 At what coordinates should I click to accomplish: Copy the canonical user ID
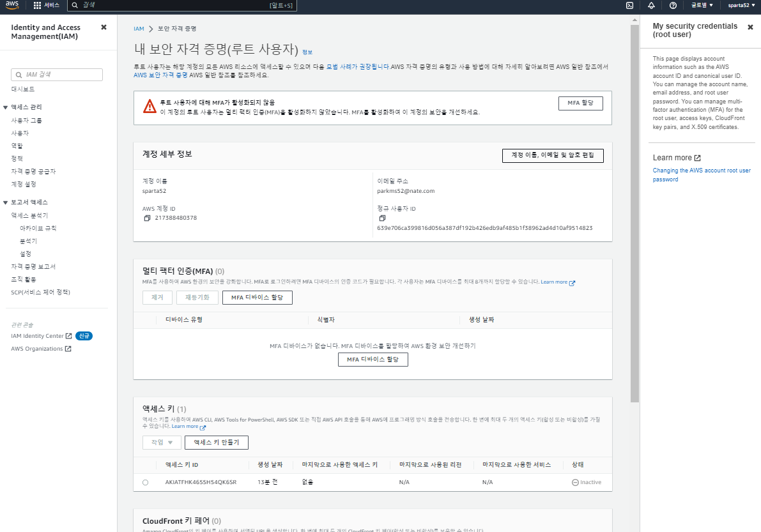click(x=382, y=218)
